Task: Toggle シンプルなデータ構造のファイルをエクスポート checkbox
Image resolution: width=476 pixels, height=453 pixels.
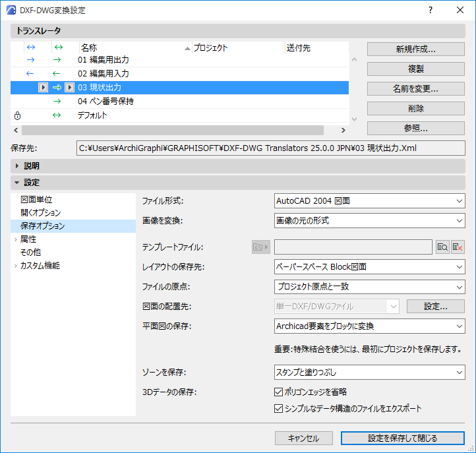Action: pos(278,408)
